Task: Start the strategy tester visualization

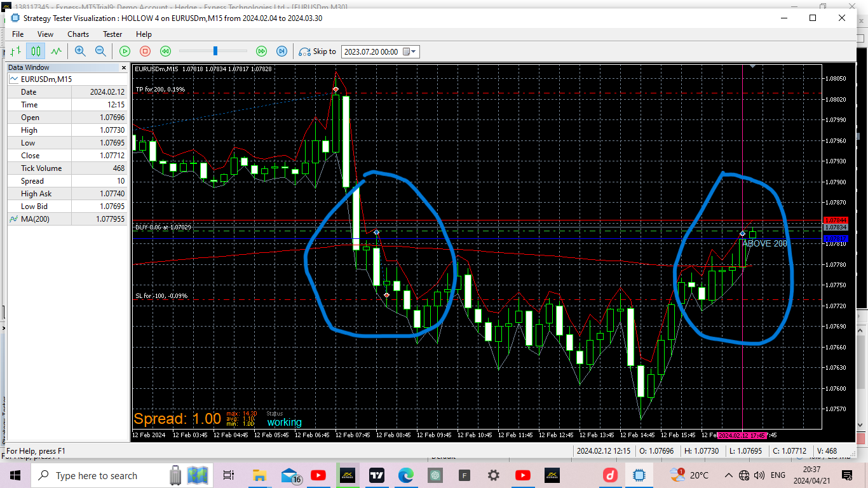Action: (125, 51)
